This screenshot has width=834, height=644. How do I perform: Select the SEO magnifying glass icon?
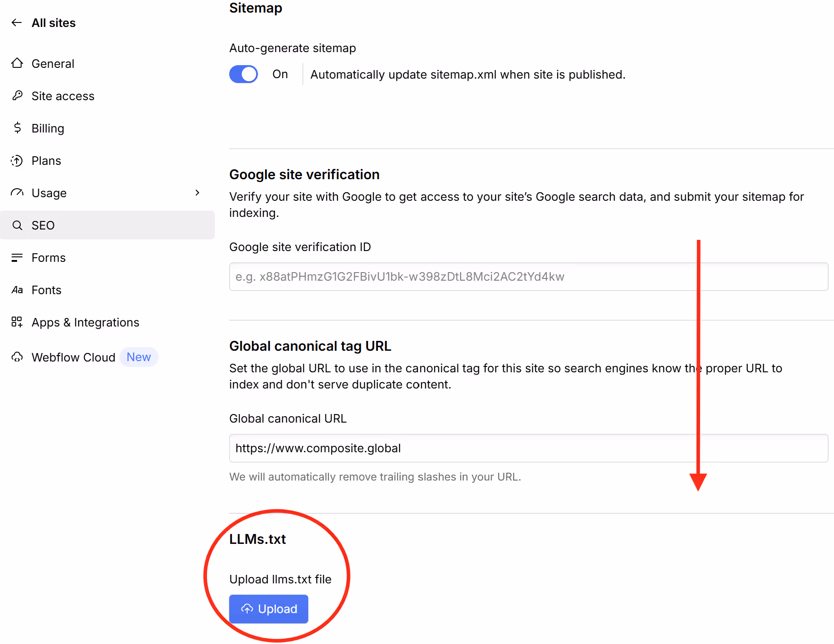(18, 225)
